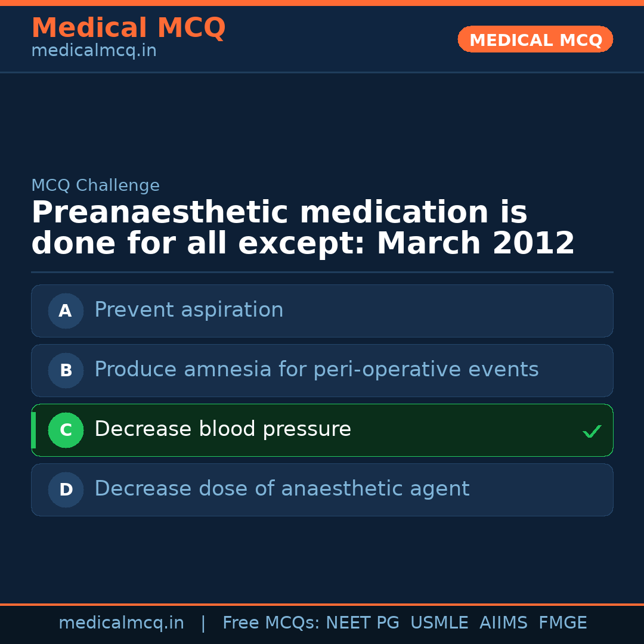Open medicalmcq.in link in the header
The width and height of the screenshot is (644, 644).
[94, 51]
